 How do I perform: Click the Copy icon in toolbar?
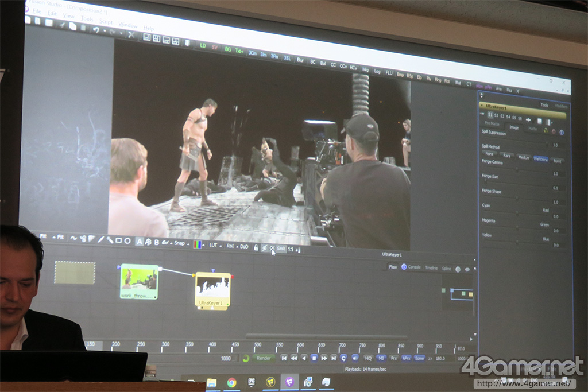coord(73,26)
